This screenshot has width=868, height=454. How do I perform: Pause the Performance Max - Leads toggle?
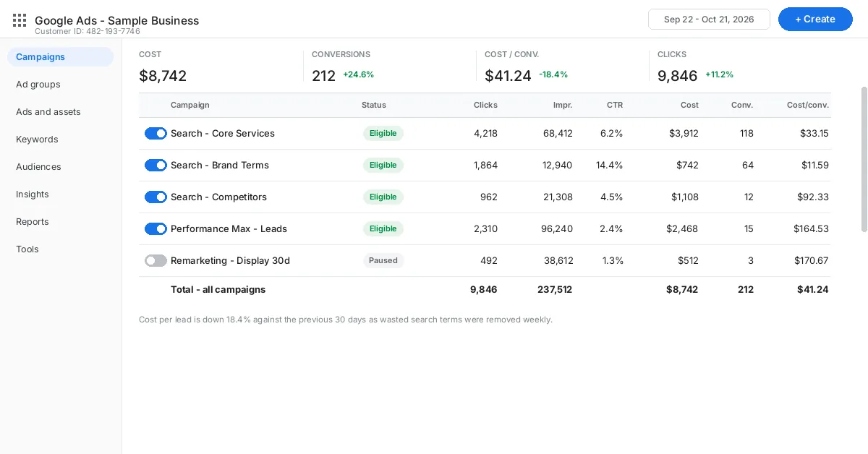click(x=156, y=228)
